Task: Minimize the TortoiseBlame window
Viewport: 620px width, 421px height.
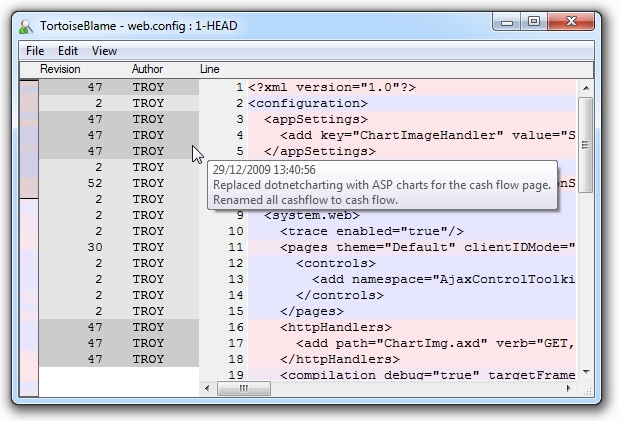Action: pyautogui.click(x=507, y=22)
